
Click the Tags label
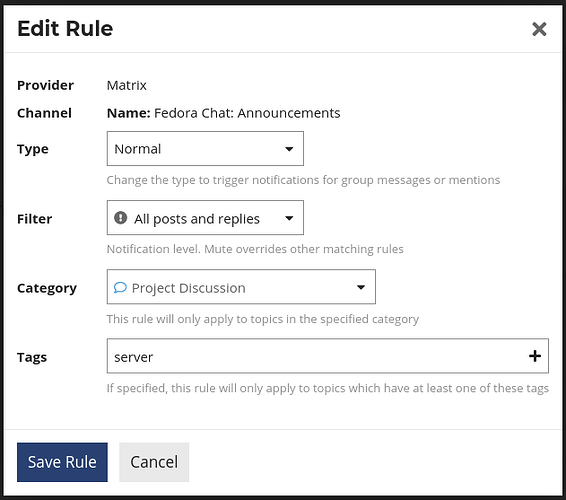pos(32,357)
